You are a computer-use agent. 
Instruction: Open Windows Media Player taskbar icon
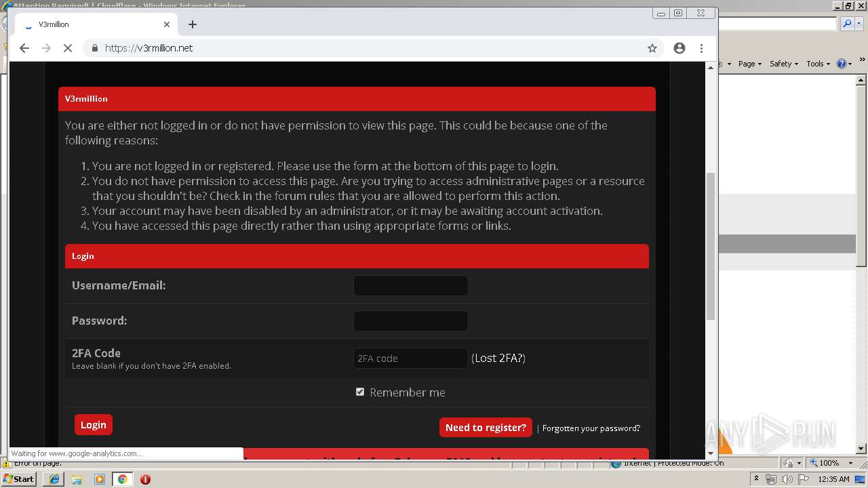[x=100, y=479]
